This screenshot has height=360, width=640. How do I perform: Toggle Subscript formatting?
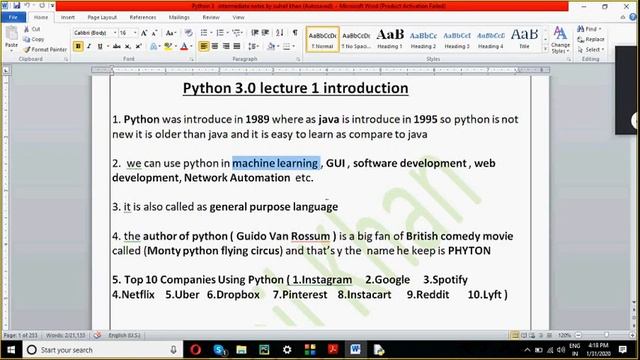click(x=128, y=46)
